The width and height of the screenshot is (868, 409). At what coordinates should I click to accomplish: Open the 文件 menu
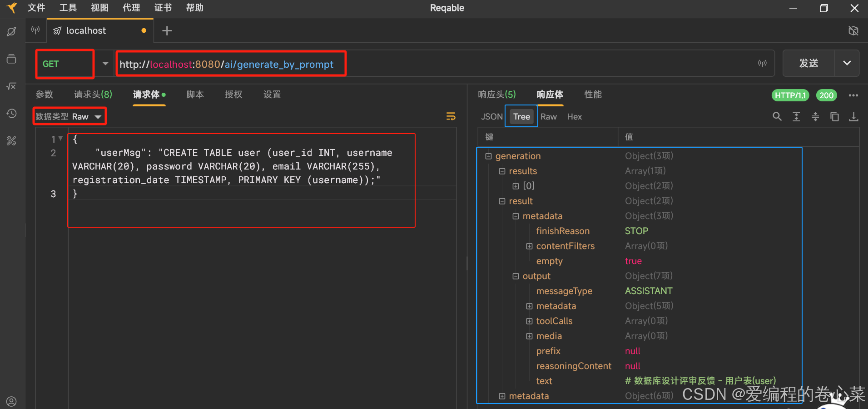36,8
